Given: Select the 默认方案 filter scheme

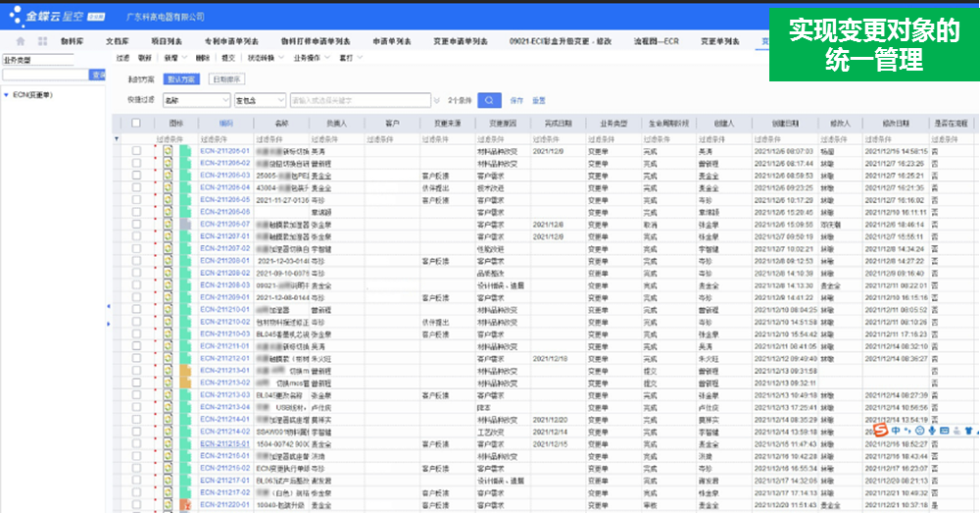Looking at the screenshot, I should tap(181, 79).
